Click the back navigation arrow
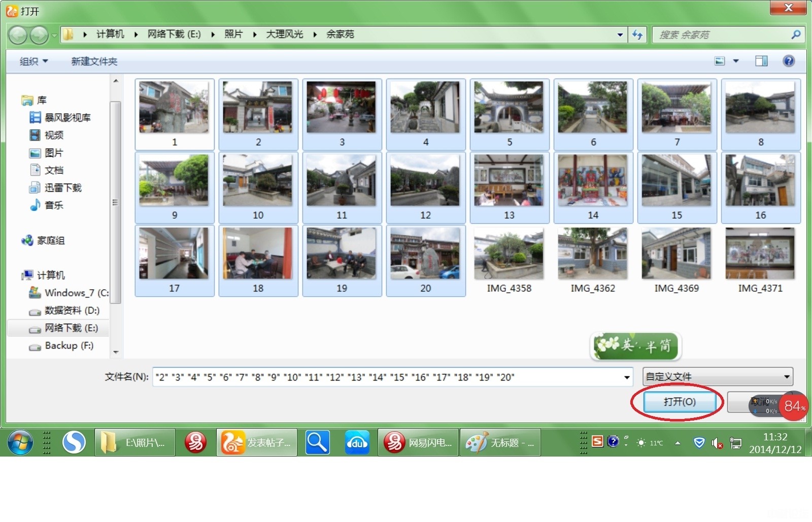This screenshot has height=522, width=812. coord(18,35)
